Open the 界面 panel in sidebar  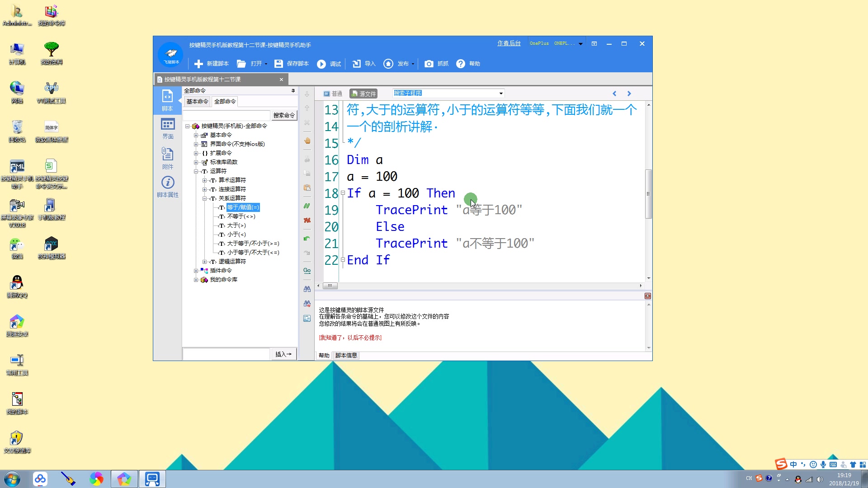168,128
